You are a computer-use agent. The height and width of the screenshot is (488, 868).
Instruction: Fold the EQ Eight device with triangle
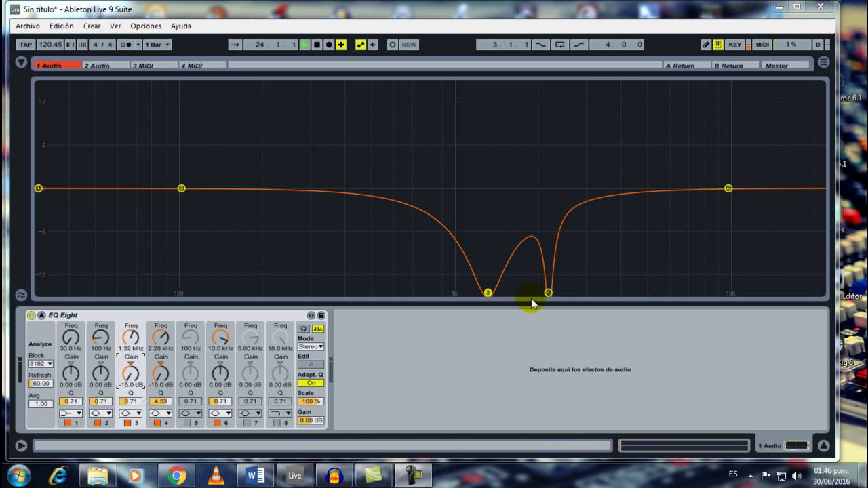click(x=41, y=315)
